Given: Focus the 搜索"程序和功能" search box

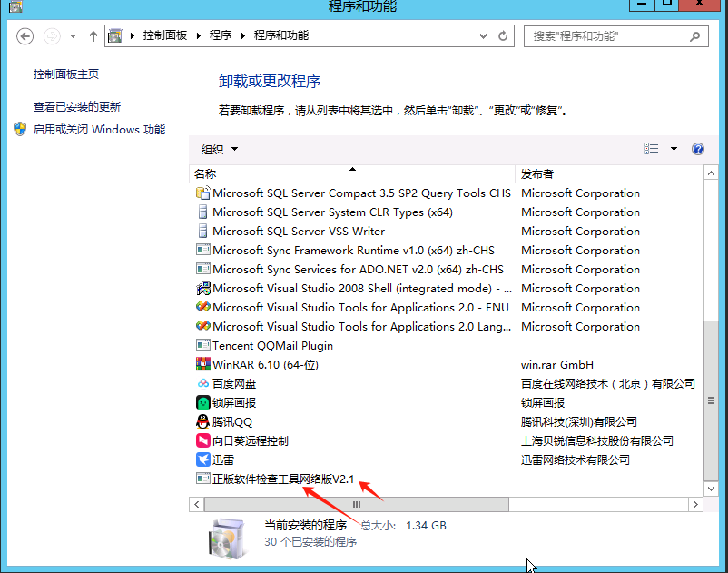Looking at the screenshot, I should [615, 36].
